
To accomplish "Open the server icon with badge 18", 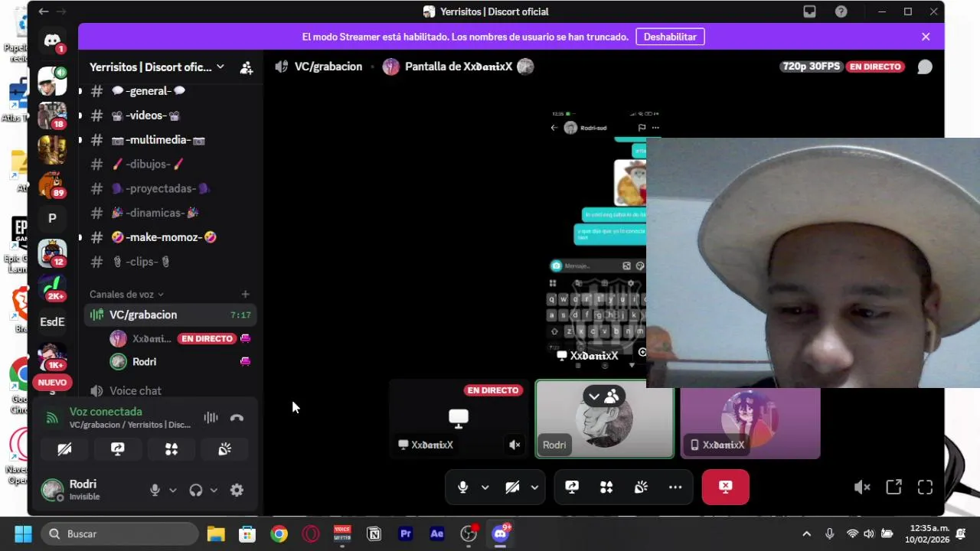I will pos(52,116).
